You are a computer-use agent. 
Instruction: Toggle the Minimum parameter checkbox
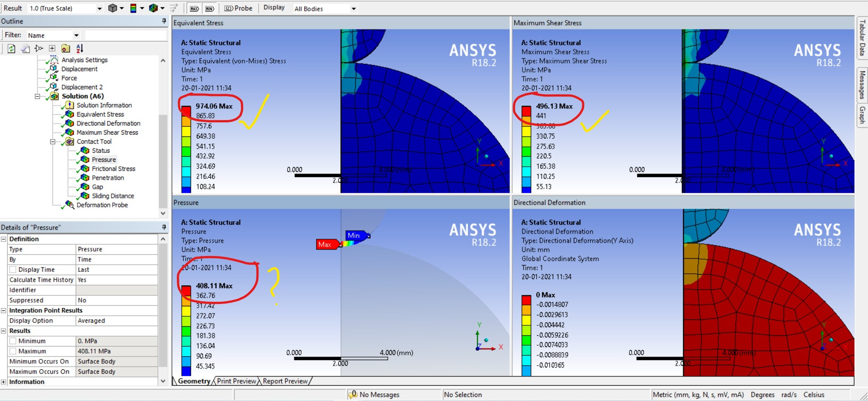pyautogui.click(x=13, y=341)
